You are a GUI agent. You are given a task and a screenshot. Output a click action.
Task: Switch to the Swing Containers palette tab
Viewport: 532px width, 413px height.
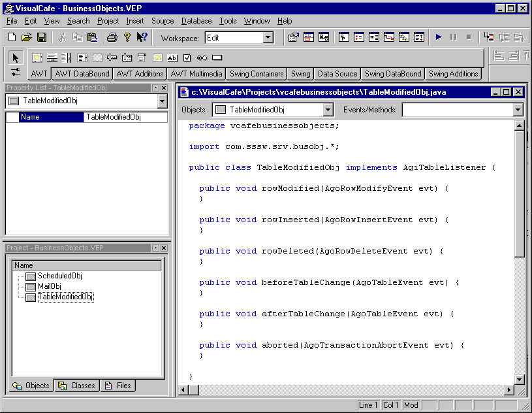point(257,74)
